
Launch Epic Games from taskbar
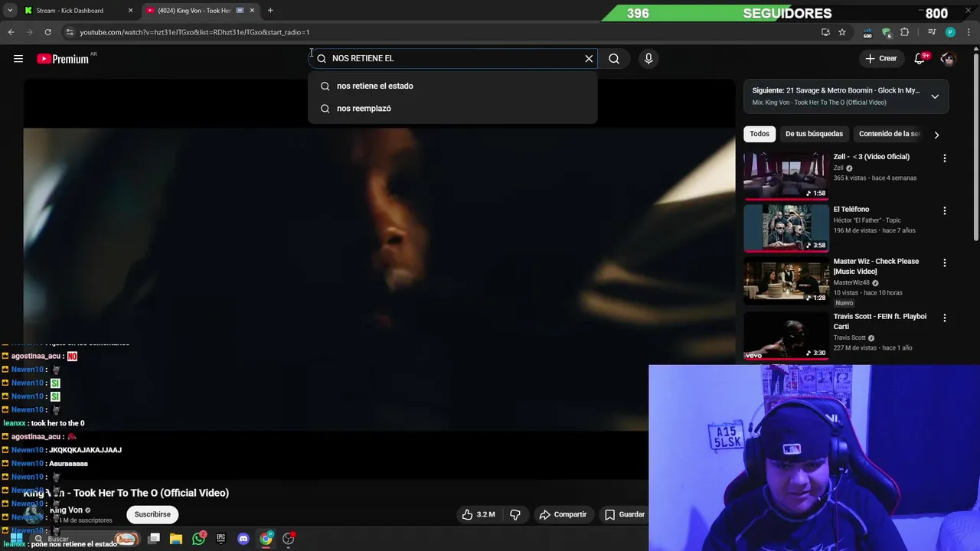pos(221,539)
